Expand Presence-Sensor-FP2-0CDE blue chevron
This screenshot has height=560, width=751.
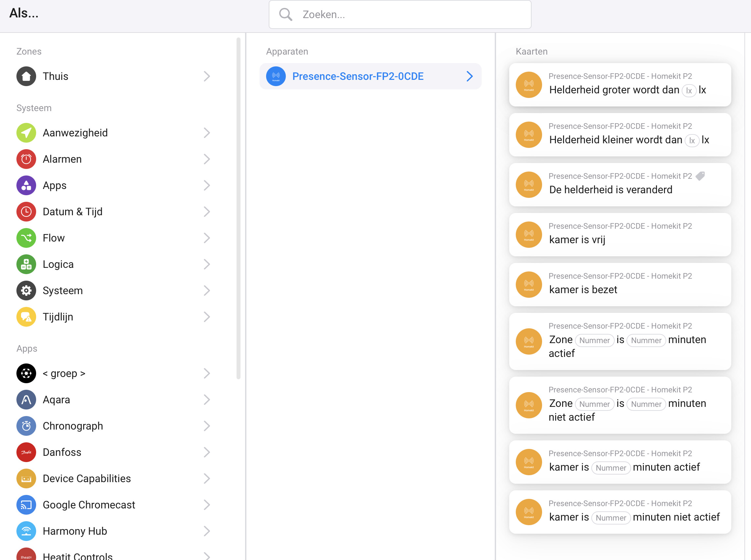click(469, 76)
